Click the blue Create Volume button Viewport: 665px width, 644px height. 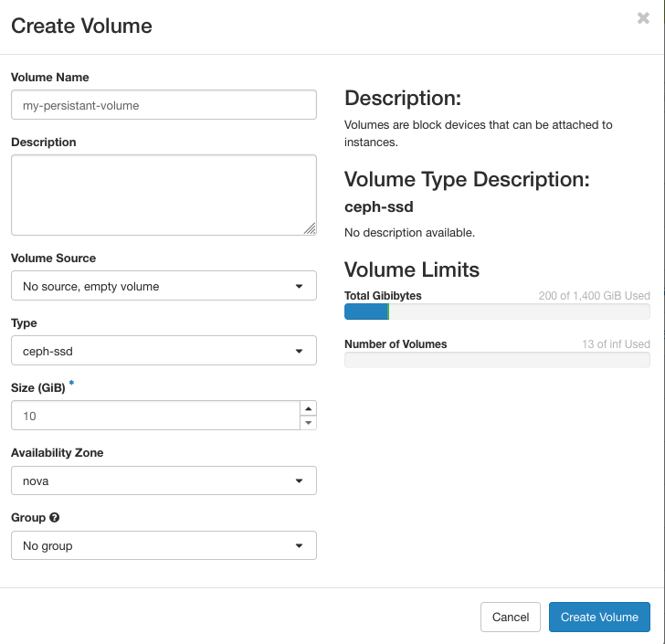pyautogui.click(x=599, y=617)
